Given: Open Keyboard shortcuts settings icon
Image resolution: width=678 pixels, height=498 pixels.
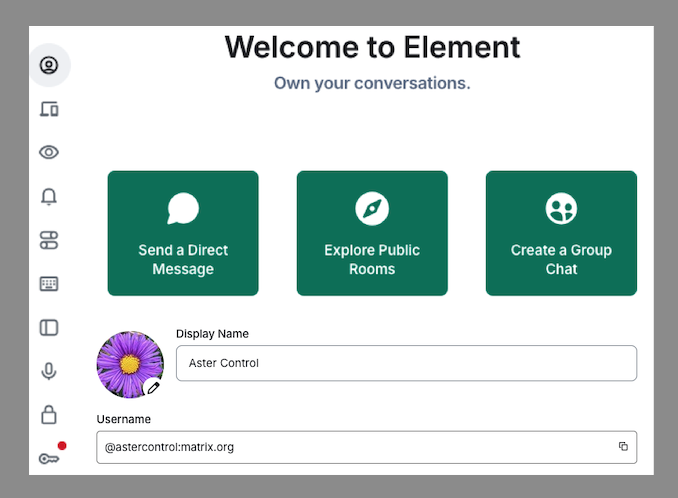Looking at the screenshot, I should click(x=49, y=284).
